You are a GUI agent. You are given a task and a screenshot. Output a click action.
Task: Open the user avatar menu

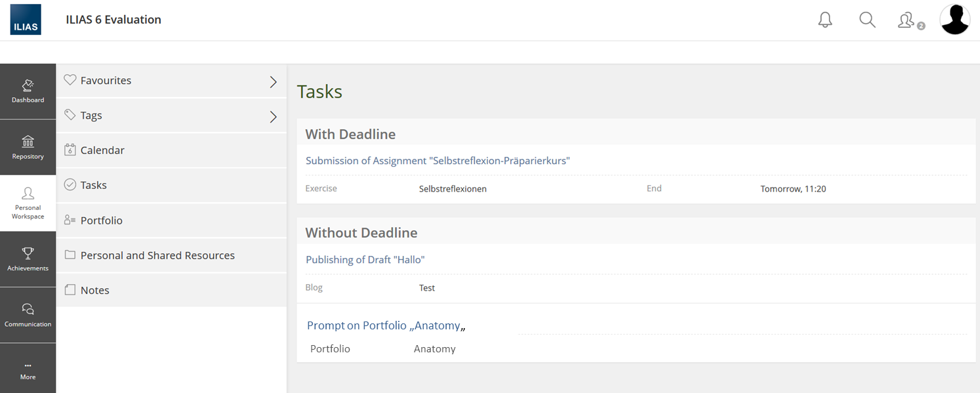tap(954, 20)
